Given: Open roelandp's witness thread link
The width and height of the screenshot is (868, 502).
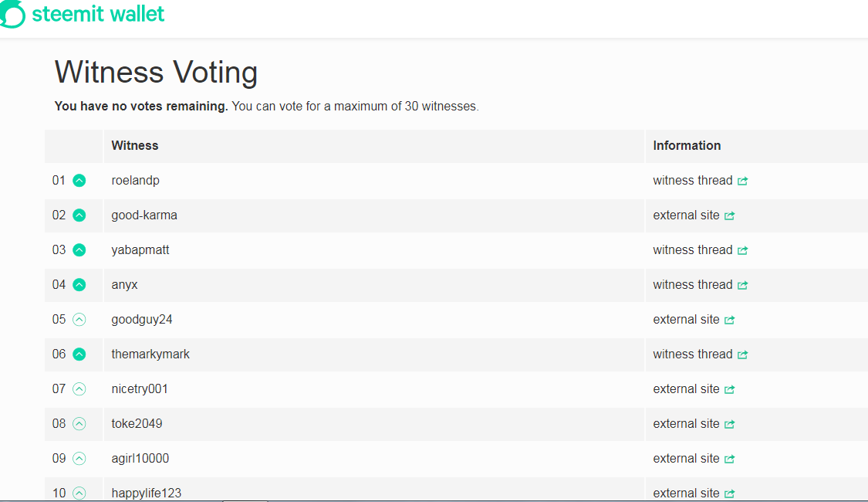Looking at the screenshot, I should pyautogui.click(x=693, y=181).
